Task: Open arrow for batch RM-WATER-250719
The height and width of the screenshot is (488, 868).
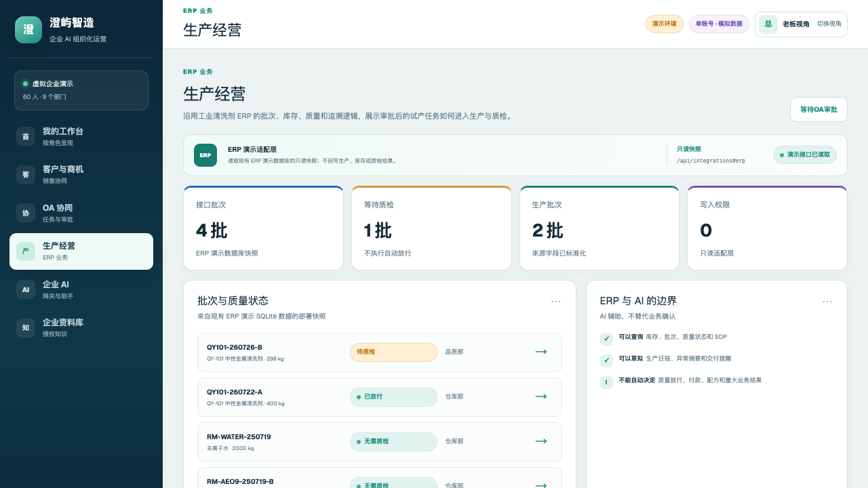Action: (x=541, y=441)
